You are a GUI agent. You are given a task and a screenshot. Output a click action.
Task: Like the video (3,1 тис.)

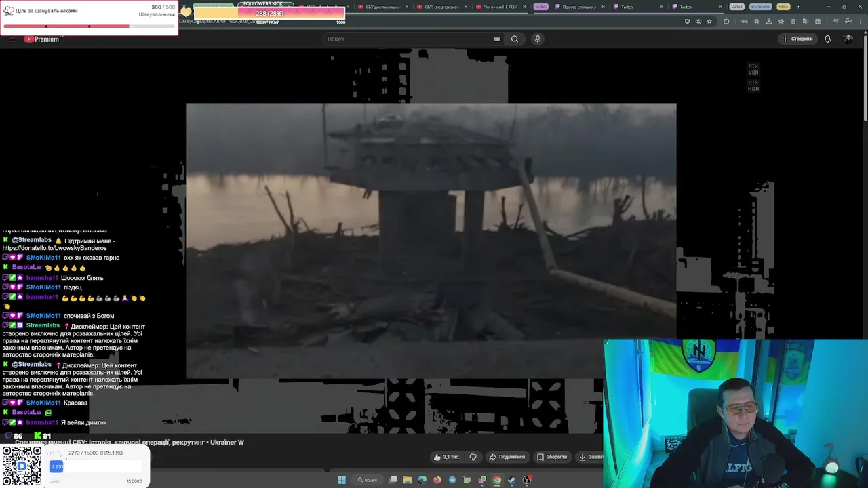click(x=446, y=457)
